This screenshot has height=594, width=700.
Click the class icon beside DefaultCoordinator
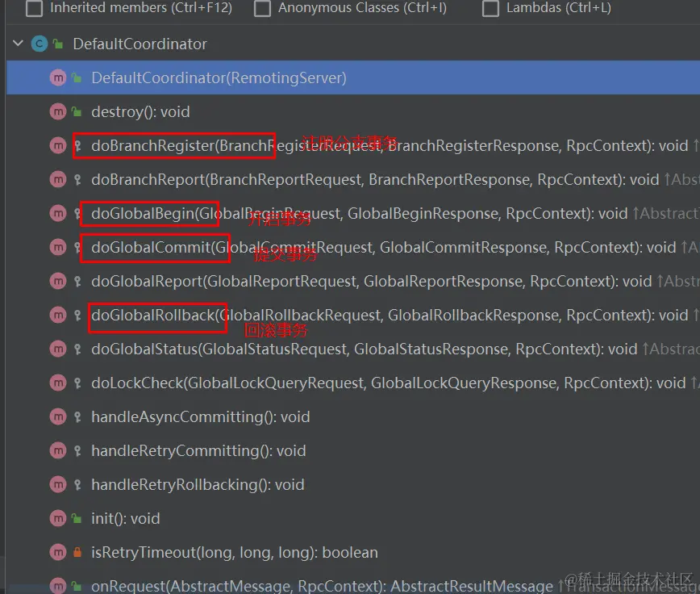pyautogui.click(x=40, y=44)
